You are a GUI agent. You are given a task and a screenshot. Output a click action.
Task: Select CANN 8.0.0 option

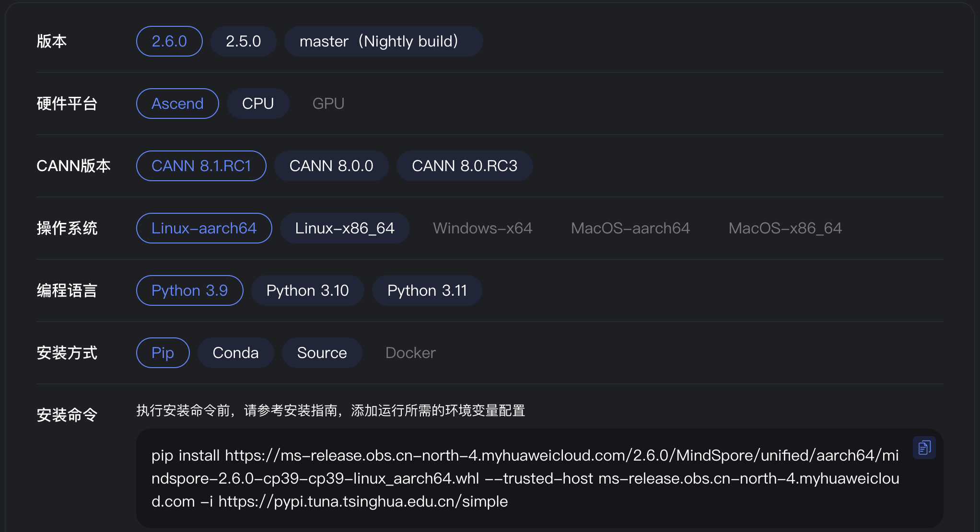[331, 166]
